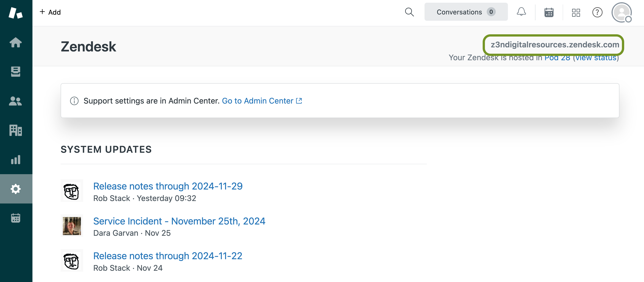
Task: Open Service Incident November 25th 2024
Action: coord(180,221)
